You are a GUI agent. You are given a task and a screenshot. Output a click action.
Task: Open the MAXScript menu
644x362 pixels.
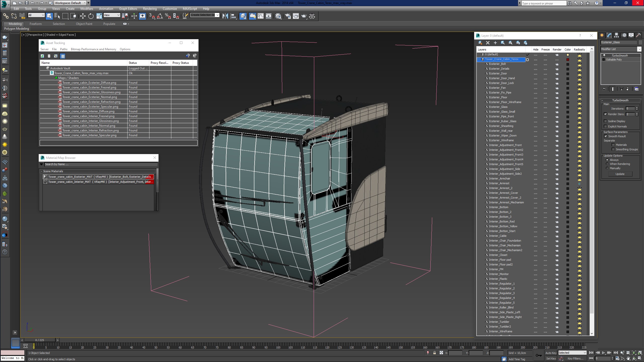[x=190, y=9]
